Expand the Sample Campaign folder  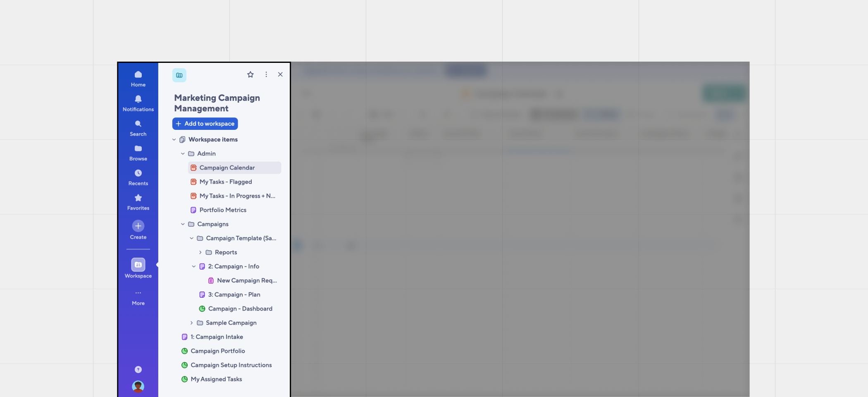click(x=191, y=323)
